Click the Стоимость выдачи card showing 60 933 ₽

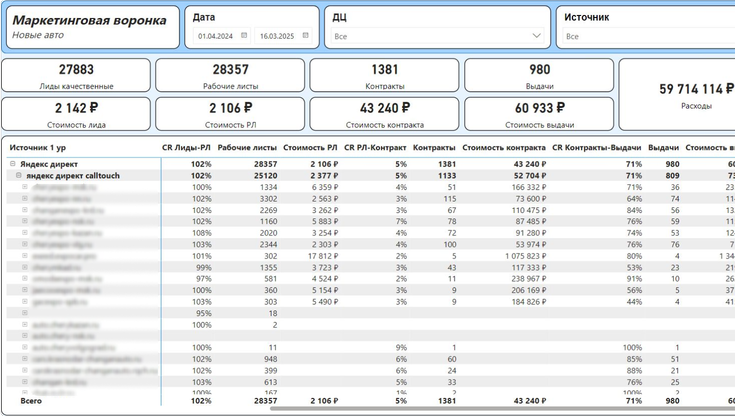(x=539, y=114)
